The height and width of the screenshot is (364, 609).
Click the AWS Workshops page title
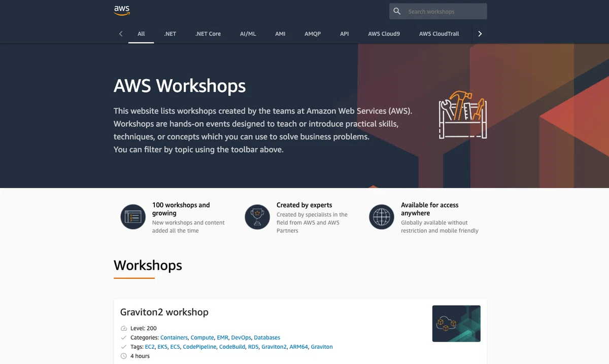pyautogui.click(x=180, y=86)
